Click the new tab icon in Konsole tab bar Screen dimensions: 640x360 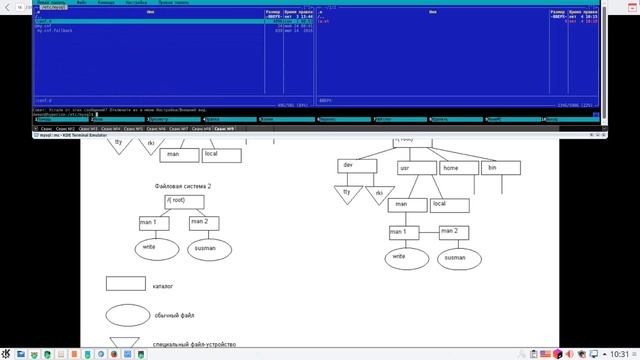pyautogui.click(x=36, y=129)
